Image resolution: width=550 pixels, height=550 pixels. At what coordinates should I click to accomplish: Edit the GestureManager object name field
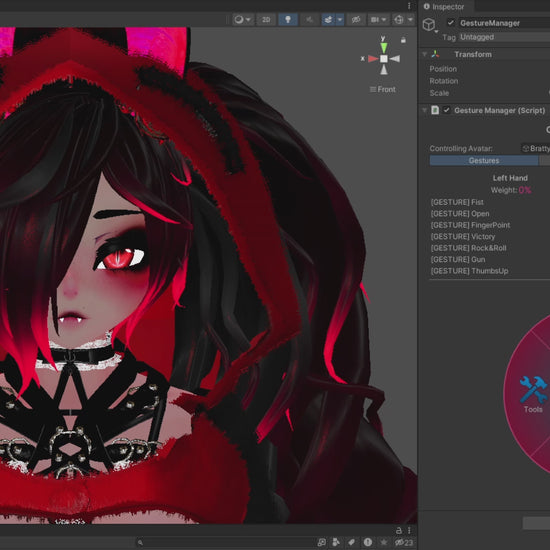coord(504,23)
